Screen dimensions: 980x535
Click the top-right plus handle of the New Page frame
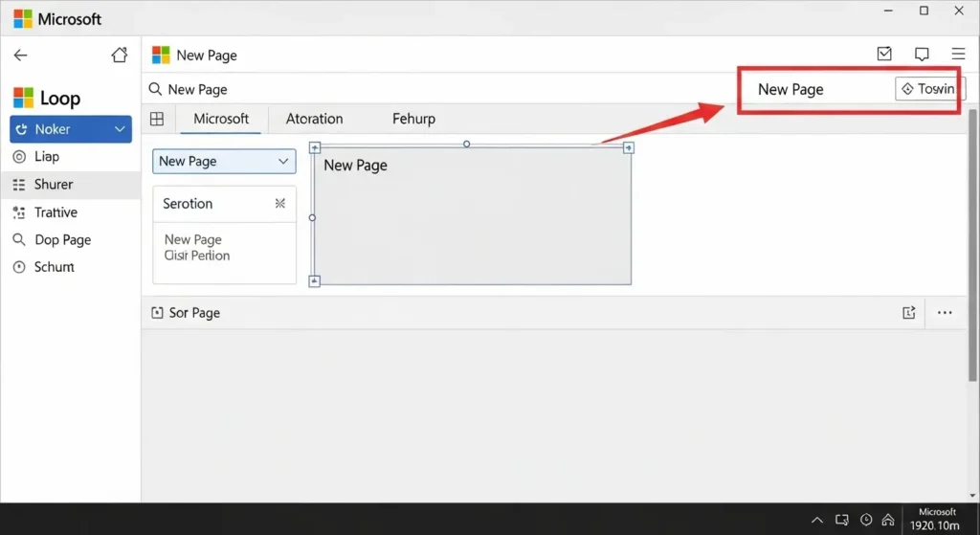(628, 147)
